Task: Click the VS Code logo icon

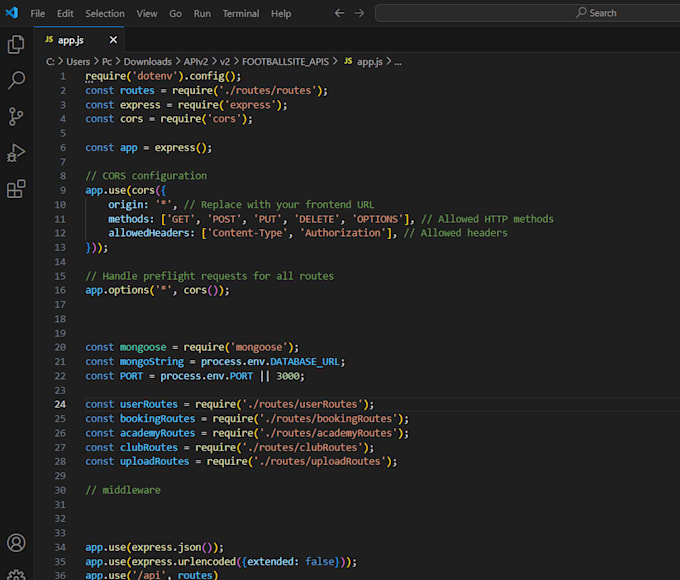Action: tap(12, 13)
